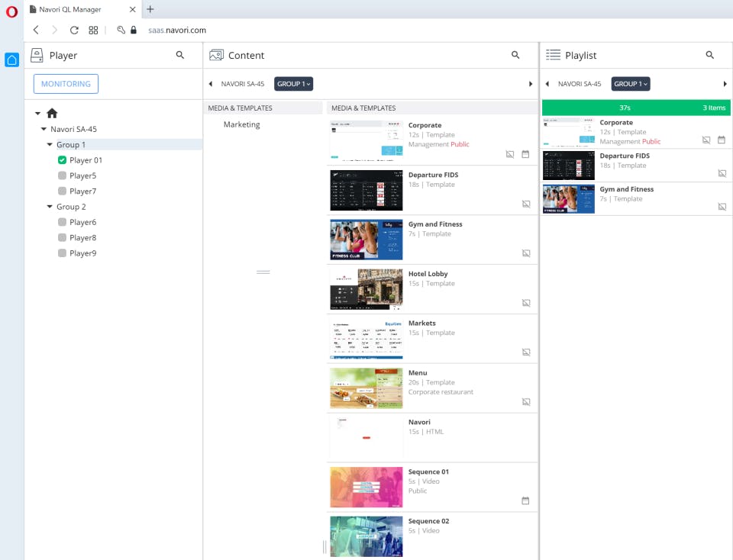Select the Menu template thumbnail
This screenshot has width=733, height=560.
[x=366, y=388]
